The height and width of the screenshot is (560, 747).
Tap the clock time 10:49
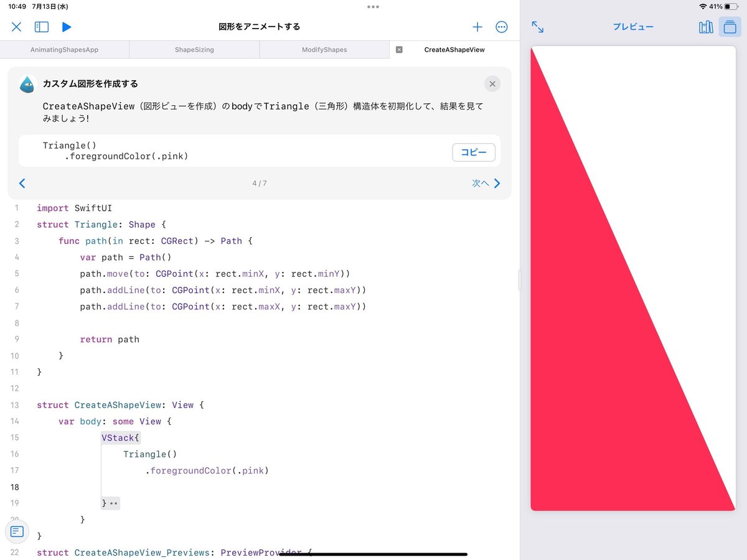(17, 6)
